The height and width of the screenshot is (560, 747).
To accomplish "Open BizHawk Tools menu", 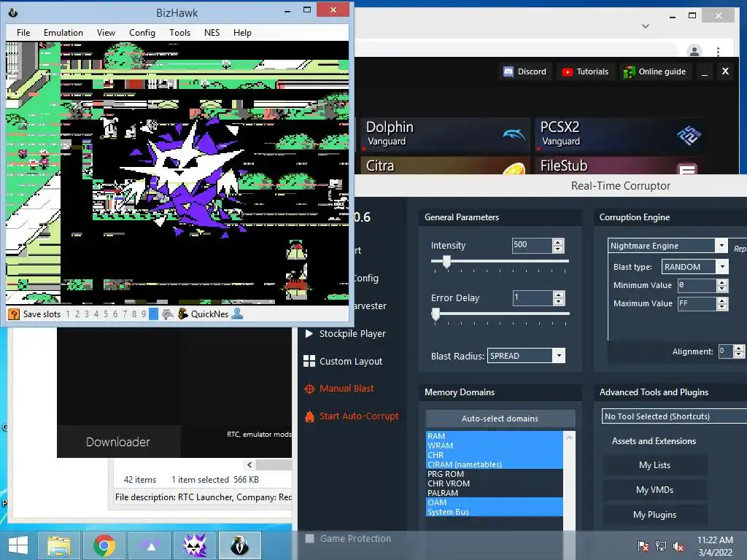I will 179,32.
